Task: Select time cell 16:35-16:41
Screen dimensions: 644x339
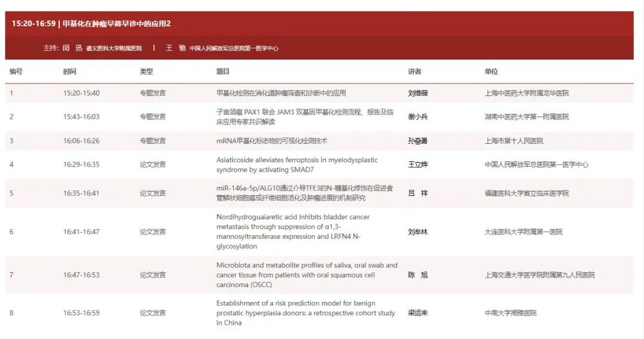Action: [x=81, y=193]
